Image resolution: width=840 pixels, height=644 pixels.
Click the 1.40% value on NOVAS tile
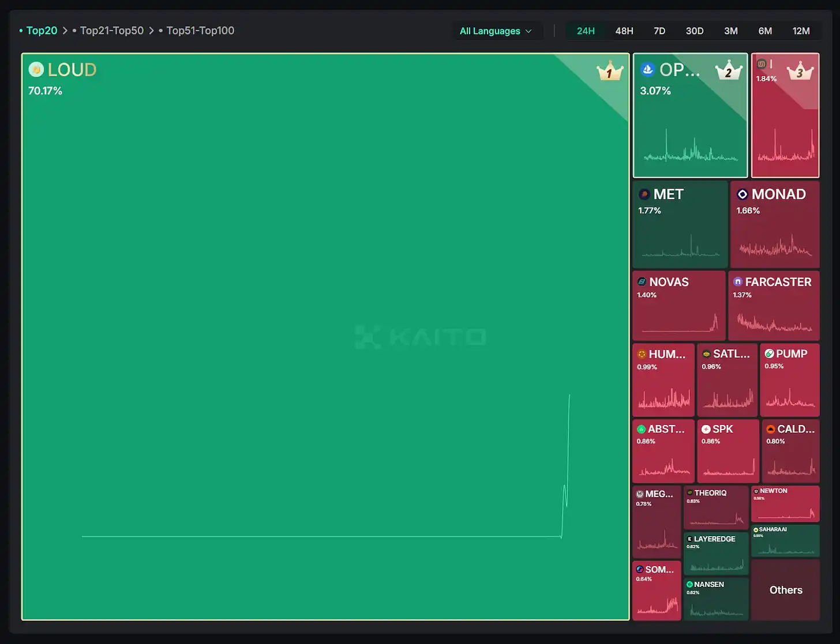(647, 295)
